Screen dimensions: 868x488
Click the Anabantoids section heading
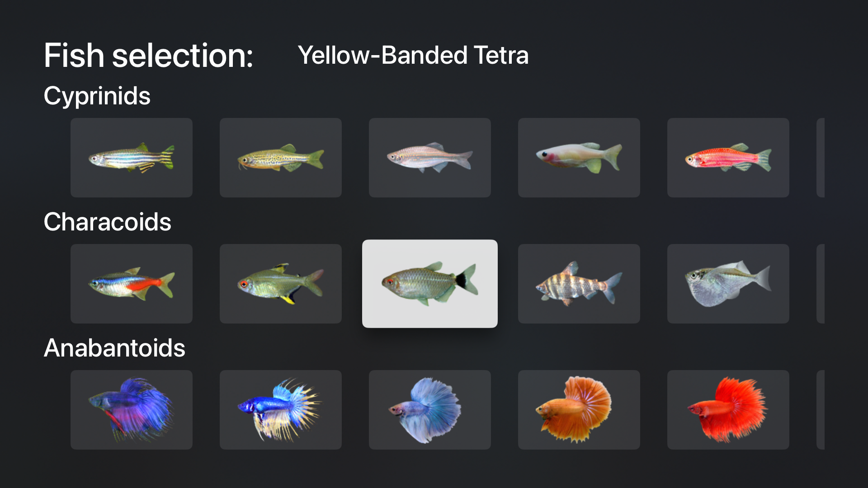114,348
